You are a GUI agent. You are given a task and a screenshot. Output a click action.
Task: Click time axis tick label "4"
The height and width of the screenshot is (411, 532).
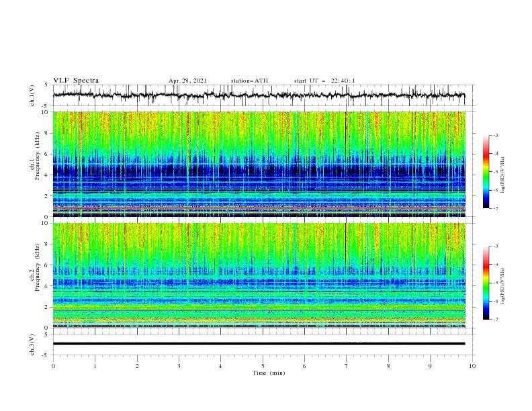220,366
